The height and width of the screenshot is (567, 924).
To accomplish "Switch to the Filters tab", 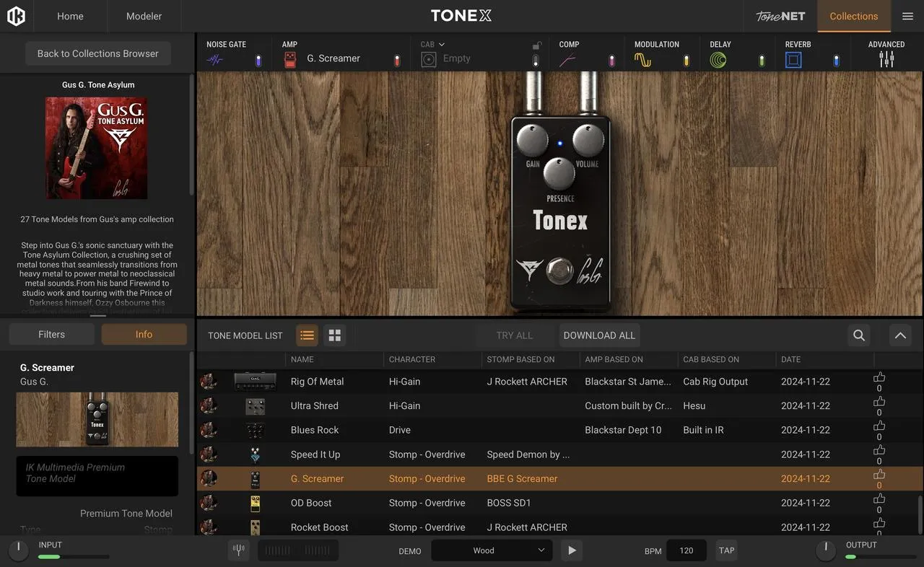I will tap(51, 334).
